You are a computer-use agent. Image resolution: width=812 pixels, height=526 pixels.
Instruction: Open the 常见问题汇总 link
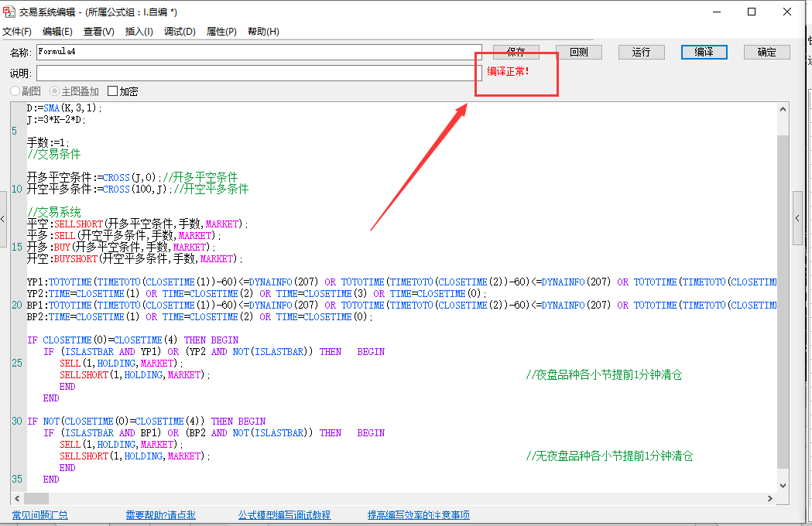(x=40, y=515)
